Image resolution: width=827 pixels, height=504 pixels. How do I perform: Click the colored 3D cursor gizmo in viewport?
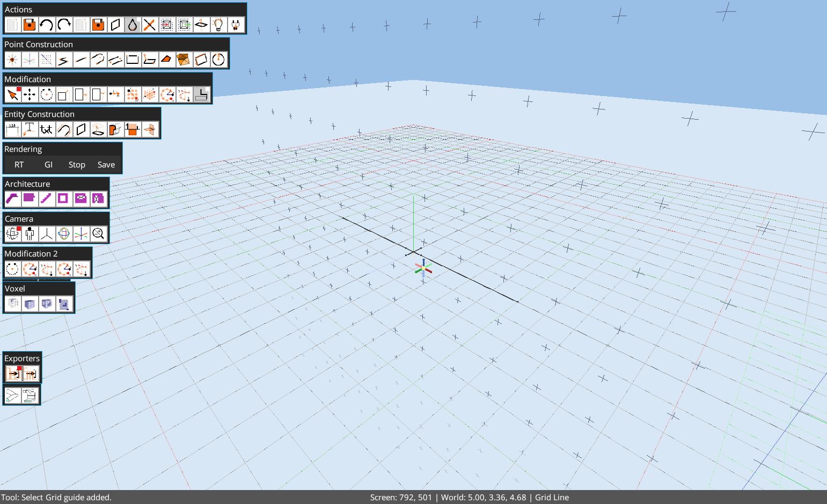[x=423, y=268]
